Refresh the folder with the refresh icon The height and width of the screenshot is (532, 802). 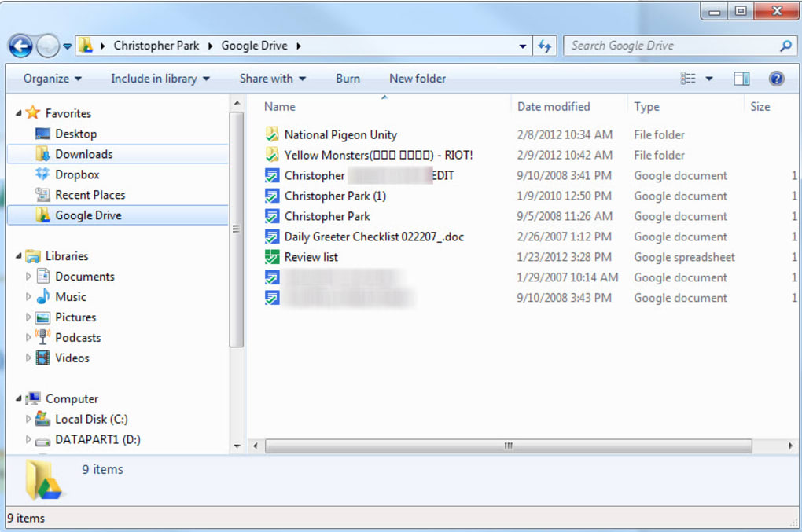(544, 46)
